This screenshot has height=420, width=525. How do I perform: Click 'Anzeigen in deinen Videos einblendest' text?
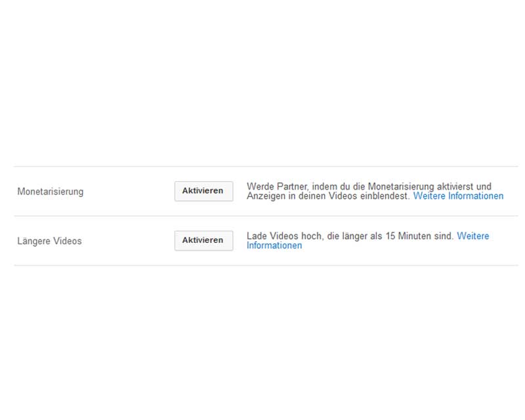pos(328,196)
